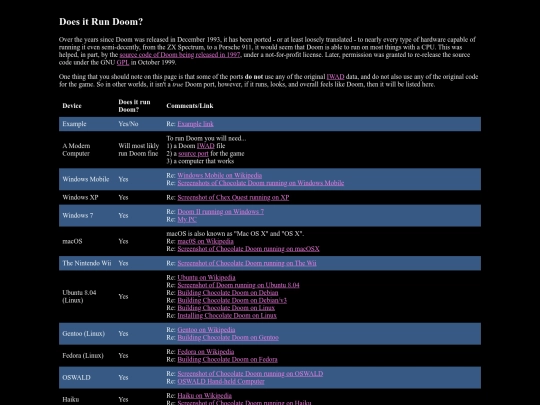Click the 'Comments/Link' column header
Viewport: 540px width, 405px height.
pos(190,106)
